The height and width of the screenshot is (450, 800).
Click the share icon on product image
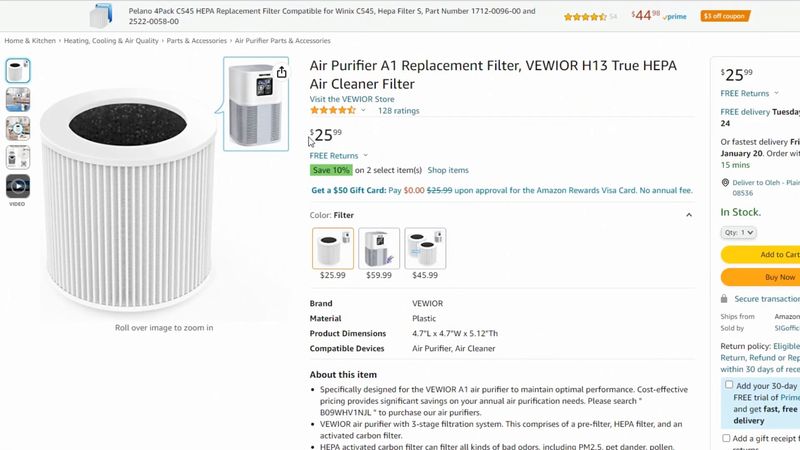click(x=281, y=72)
